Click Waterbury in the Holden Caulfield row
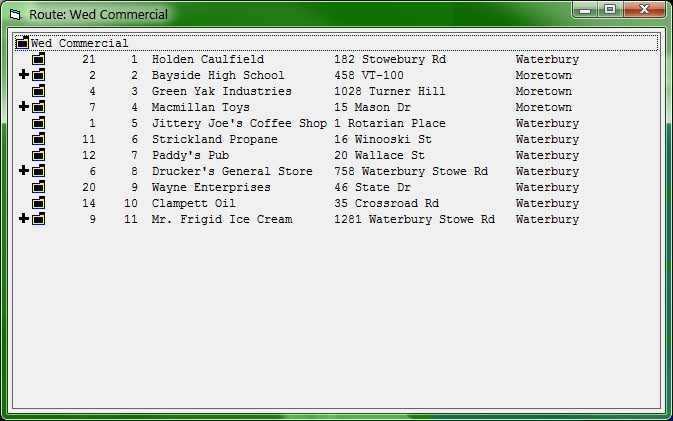673x421 pixels. coord(547,59)
